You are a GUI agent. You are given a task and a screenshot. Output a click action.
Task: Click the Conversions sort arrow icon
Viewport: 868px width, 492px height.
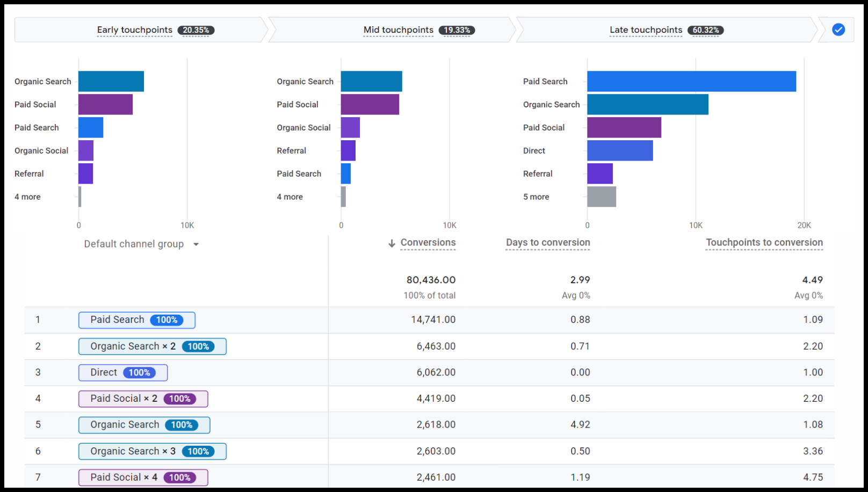coord(392,243)
